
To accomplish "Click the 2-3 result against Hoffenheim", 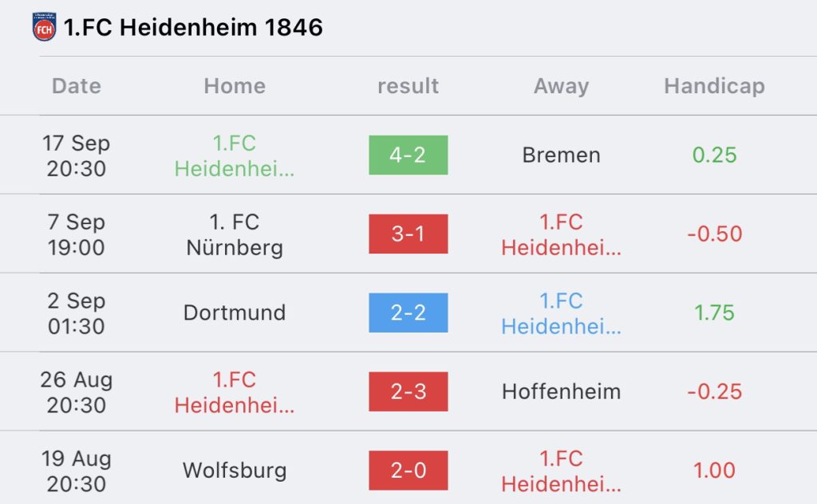I will click(408, 392).
